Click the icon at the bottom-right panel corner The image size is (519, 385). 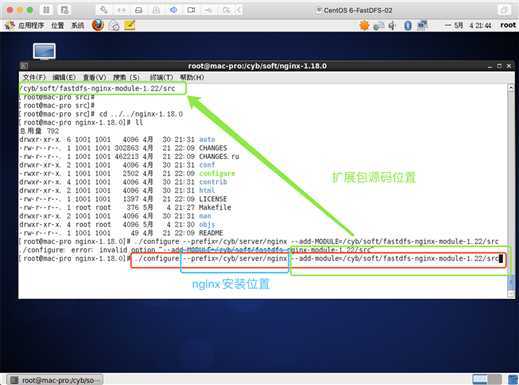tap(513, 379)
